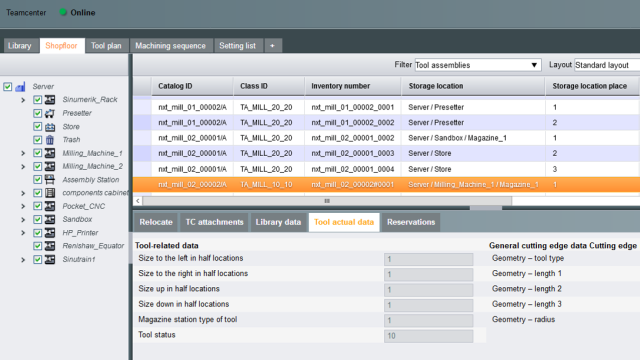Screen dimensions: 640x360
Task: Toggle the Pocket_CNC checkbox
Action: click(x=38, y=206)
